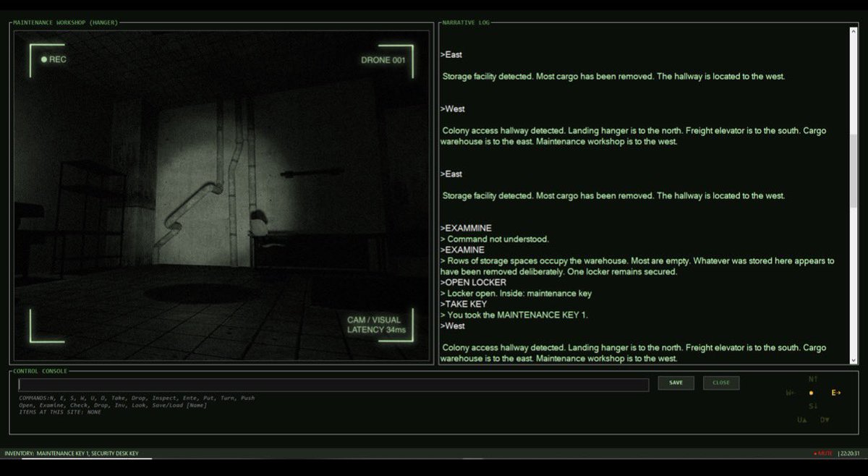The width and height of the screenshot is (868, 476).
Task: Click the S down-arrow compass direction
Action: coord(812,406)
